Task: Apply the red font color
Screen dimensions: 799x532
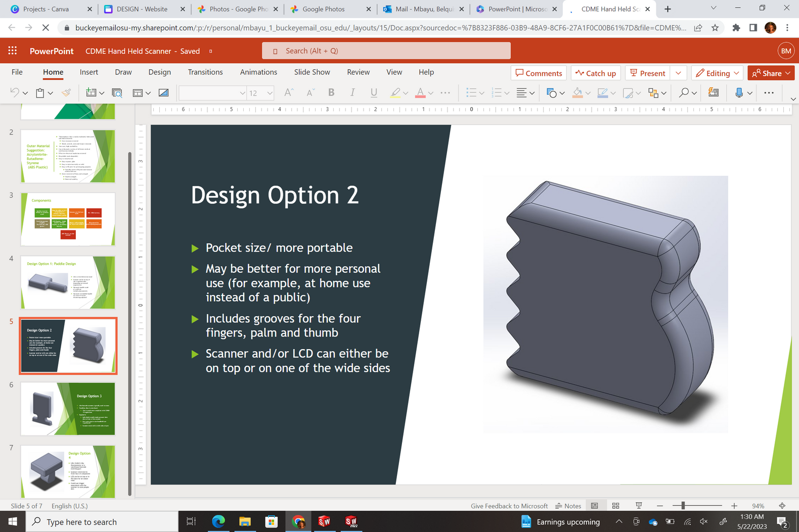Action: pos(420,92)
